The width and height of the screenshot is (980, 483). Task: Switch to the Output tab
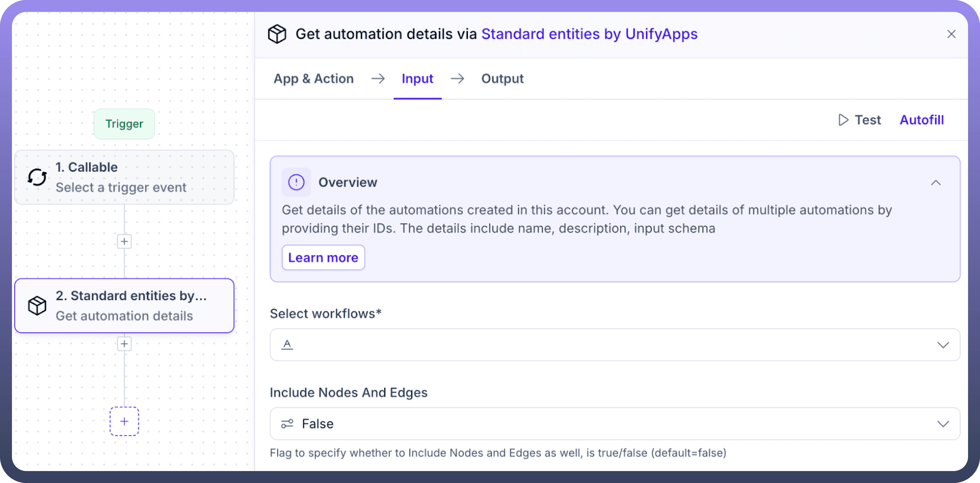[x=502, y=79]
